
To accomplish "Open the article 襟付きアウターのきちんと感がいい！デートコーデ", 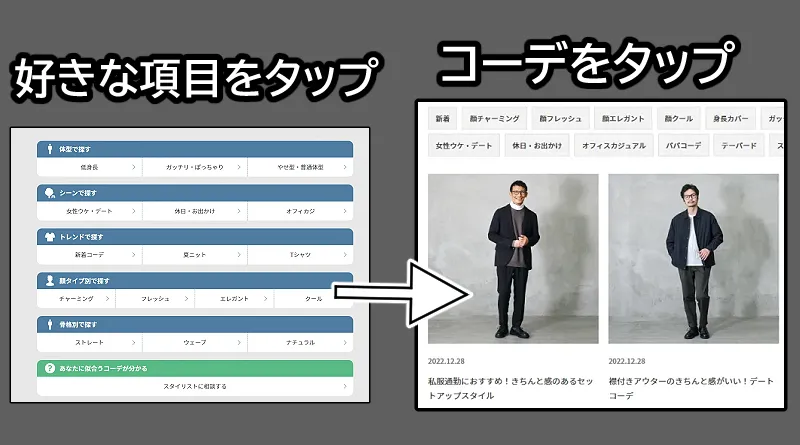I will tap(691, 388).
